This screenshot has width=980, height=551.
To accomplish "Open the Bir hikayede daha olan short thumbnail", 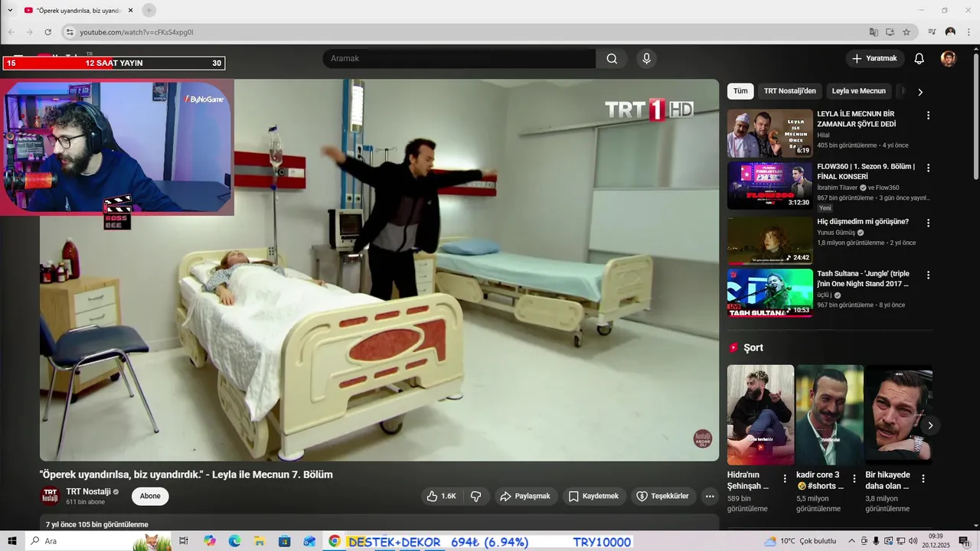I will 899,414.
